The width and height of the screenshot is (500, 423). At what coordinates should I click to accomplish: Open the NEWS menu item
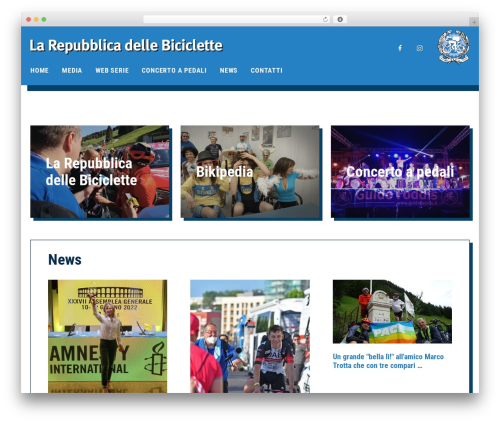point(228,71)
